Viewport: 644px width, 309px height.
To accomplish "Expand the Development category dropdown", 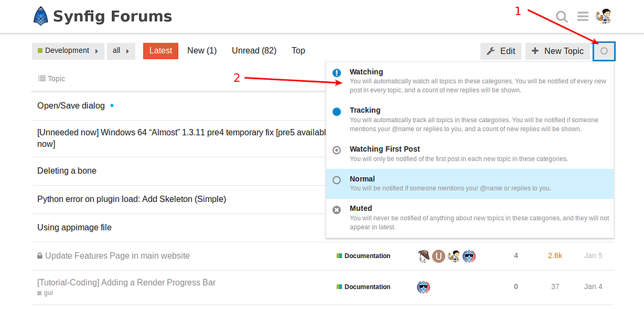I will 68,51.
